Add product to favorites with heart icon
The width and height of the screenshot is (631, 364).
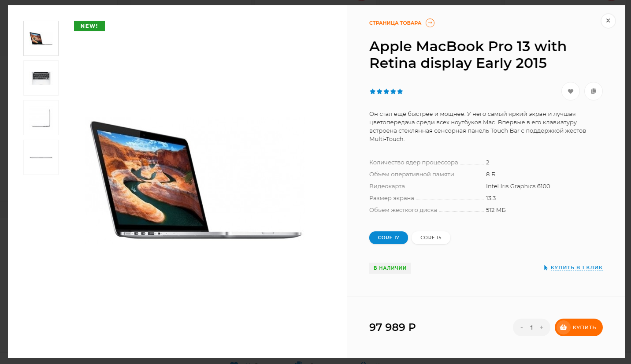pyautogui.click(x=571, y=91)
